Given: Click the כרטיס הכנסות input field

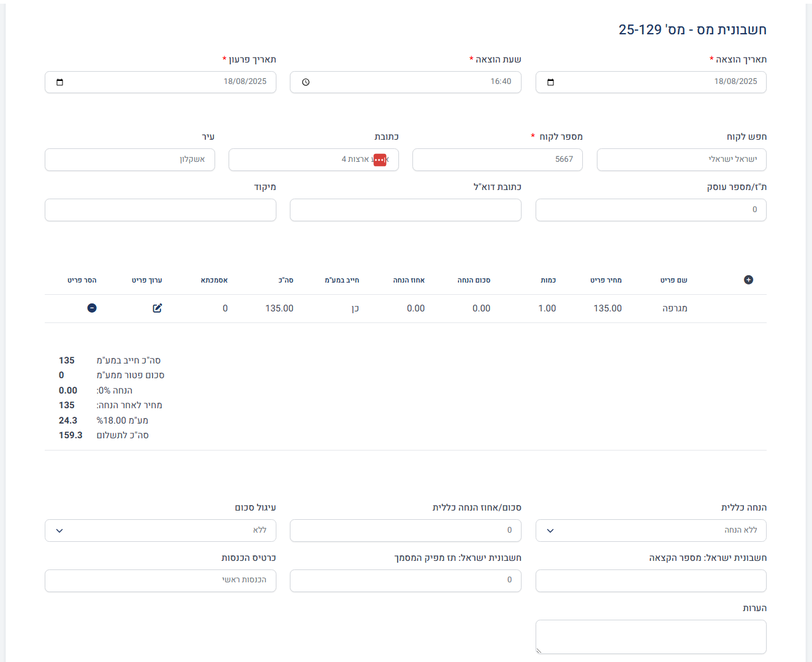Looking at the screenshot, I should pos(161,580).
